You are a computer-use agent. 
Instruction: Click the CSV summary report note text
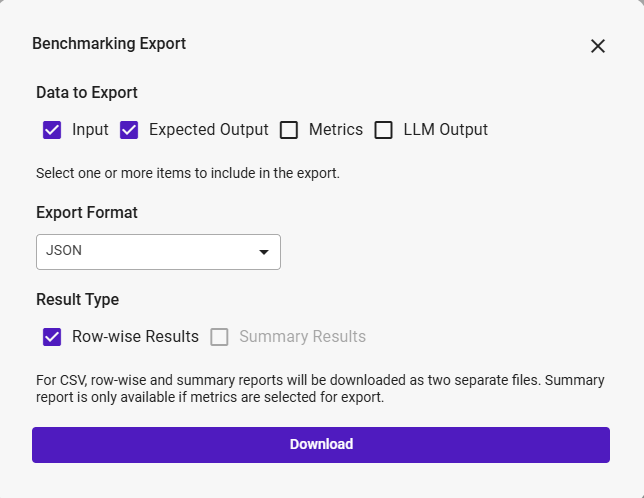[x=320, y=389]
